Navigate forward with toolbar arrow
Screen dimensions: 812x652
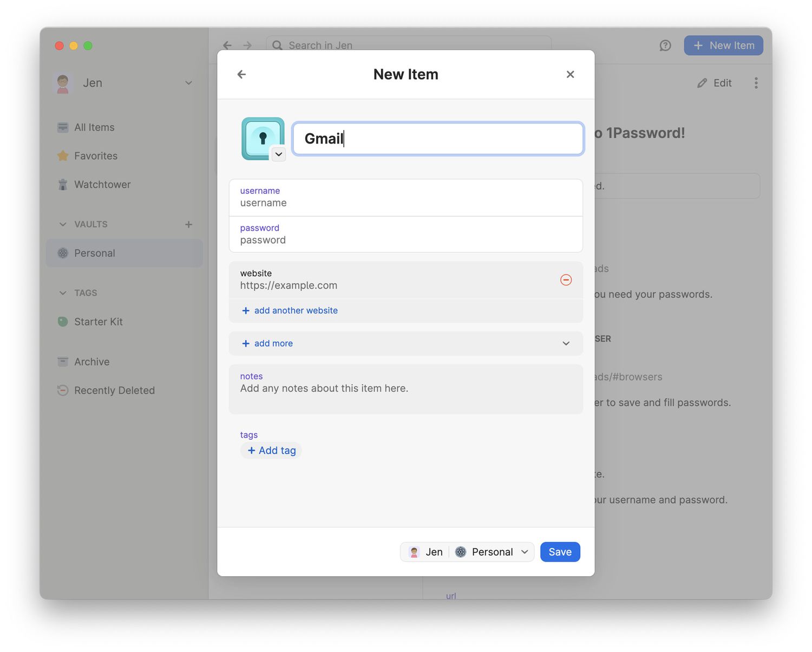point(247,45)
